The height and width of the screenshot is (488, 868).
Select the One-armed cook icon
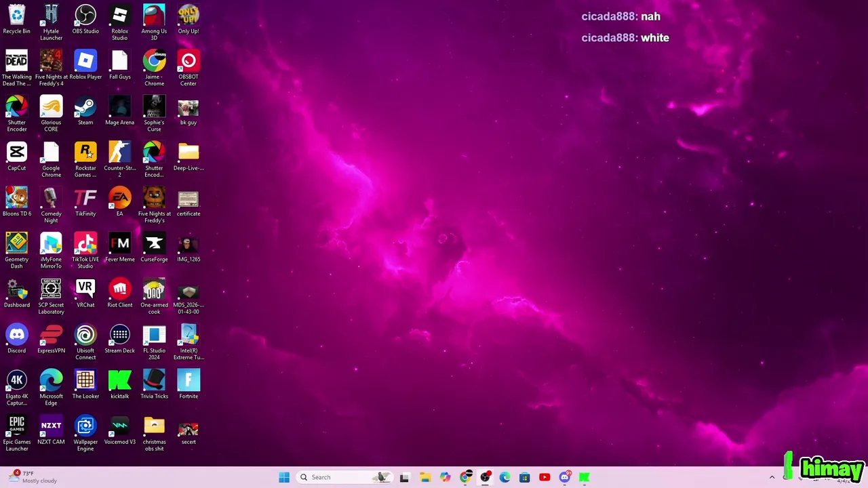pos(154,296)
